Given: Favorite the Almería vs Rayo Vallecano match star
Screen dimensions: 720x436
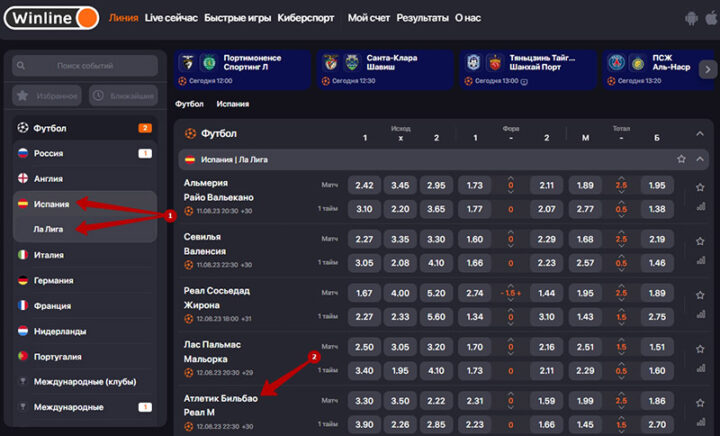Looking at the screenshot, I should tap(700, 186).
